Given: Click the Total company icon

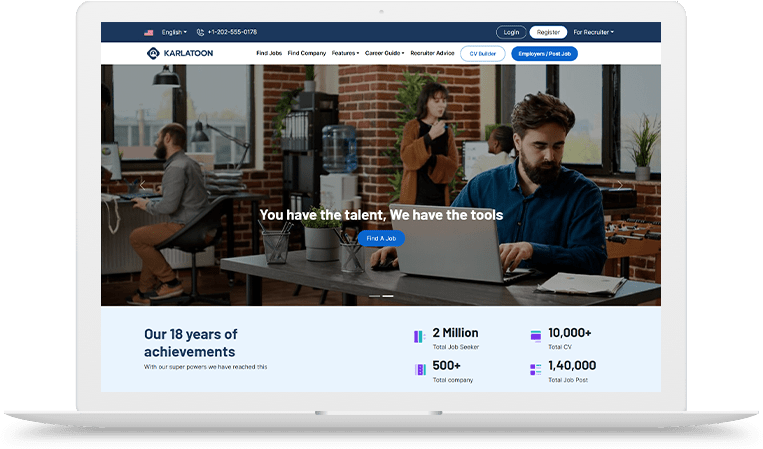Looking at the screenshot, I should tap(419, 370).
